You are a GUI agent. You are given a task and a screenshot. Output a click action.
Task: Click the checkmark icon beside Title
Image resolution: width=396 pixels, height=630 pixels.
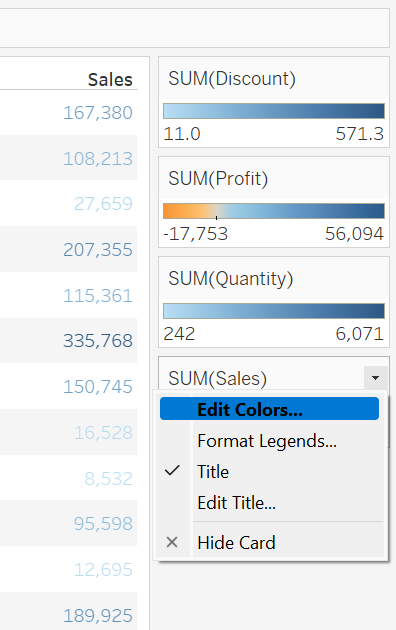point(172,470)
